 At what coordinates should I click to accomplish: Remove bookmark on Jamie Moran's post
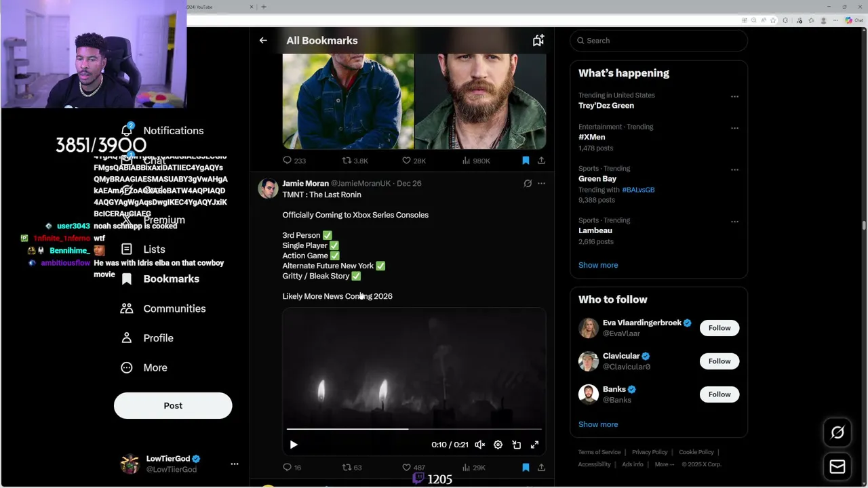(x=526, y=467)
